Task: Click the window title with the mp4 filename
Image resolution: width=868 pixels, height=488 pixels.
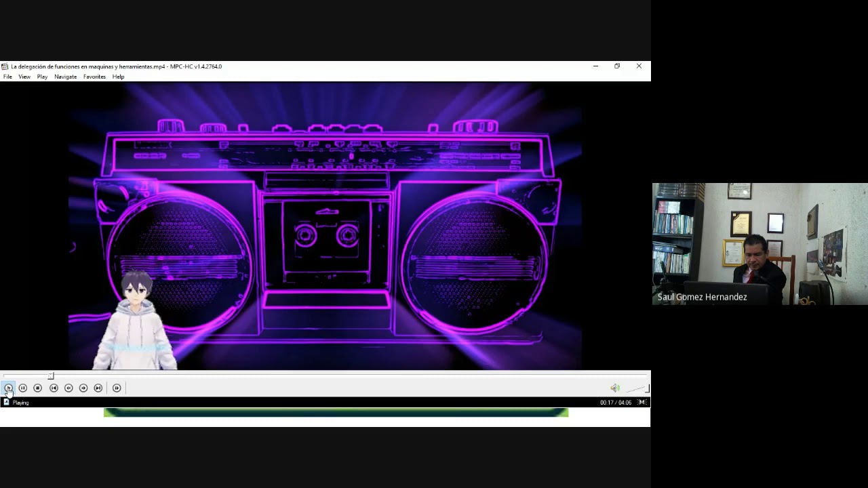Action: [x=117, y=66]
